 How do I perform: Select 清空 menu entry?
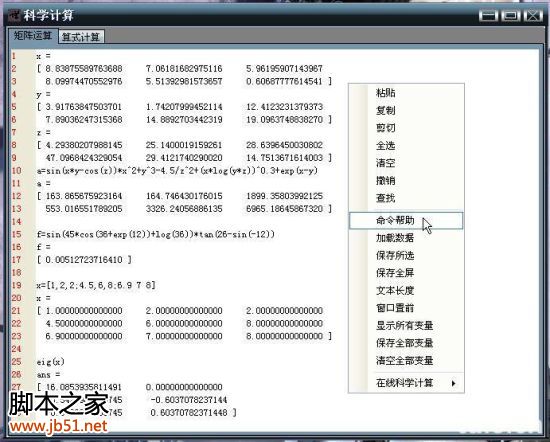click(x=385, y=163)
